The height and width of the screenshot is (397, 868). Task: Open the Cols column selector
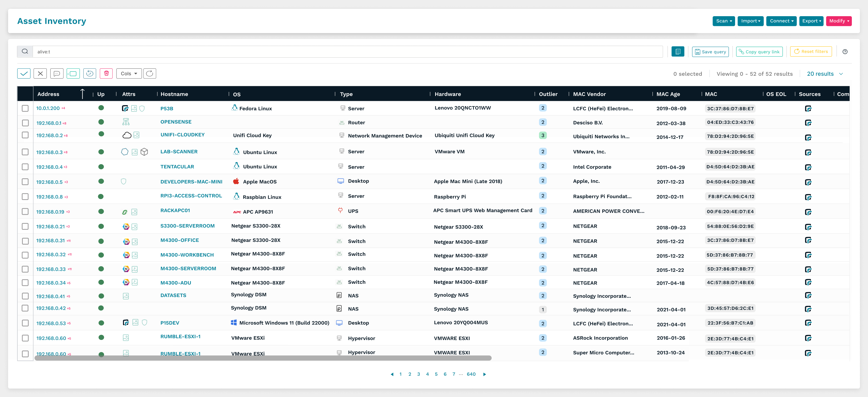pyautogui.click(x=129, y=74)
